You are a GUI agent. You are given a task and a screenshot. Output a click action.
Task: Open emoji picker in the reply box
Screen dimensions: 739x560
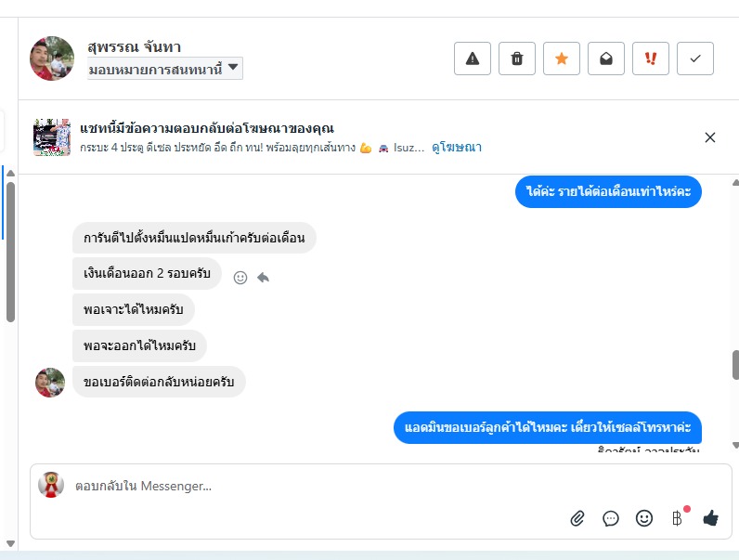pyautogui.click(x=644, y=518)
